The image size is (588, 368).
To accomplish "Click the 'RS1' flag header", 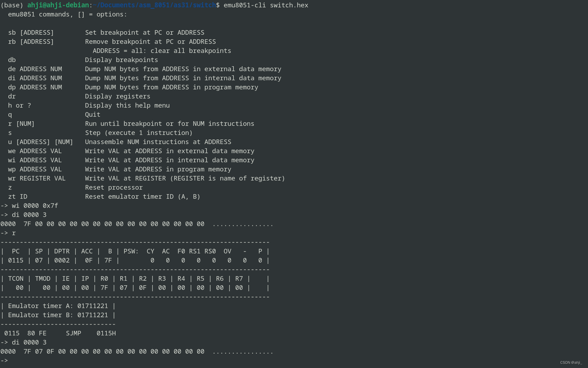I will (195, 251).
